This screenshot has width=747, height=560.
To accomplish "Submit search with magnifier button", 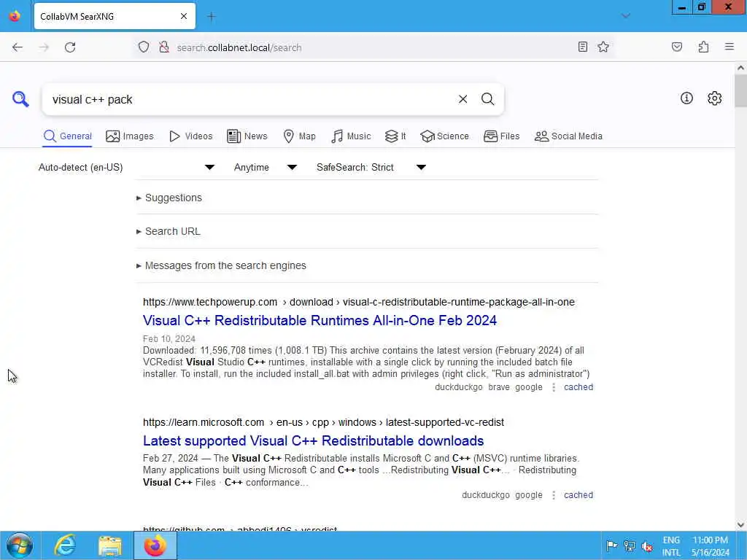I will coord(487,99).
